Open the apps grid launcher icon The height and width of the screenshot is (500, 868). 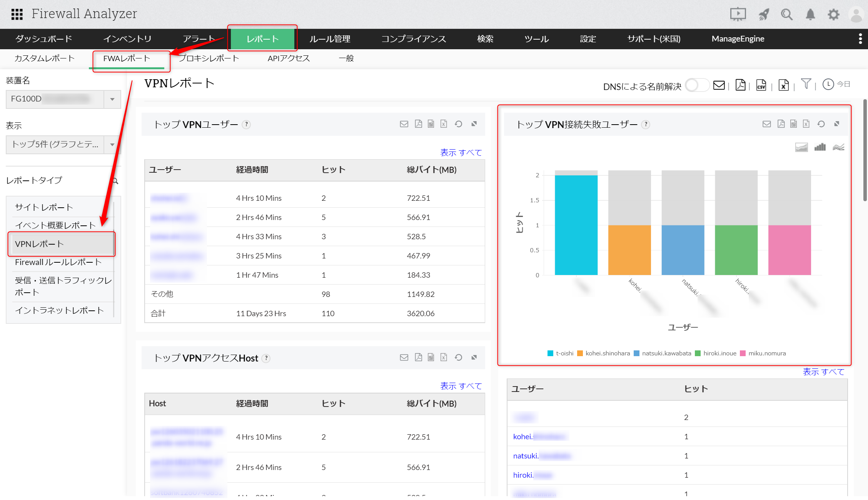(x=17, y=14)
